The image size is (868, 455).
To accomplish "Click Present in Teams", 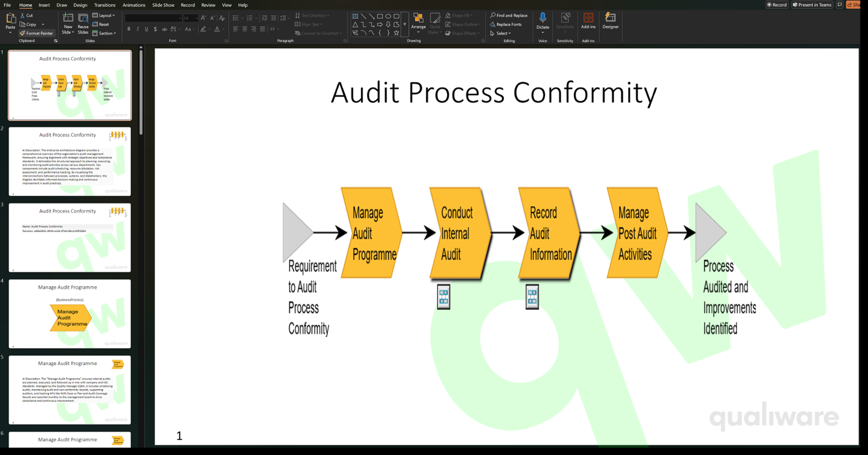I will click(x=812, y=4).
